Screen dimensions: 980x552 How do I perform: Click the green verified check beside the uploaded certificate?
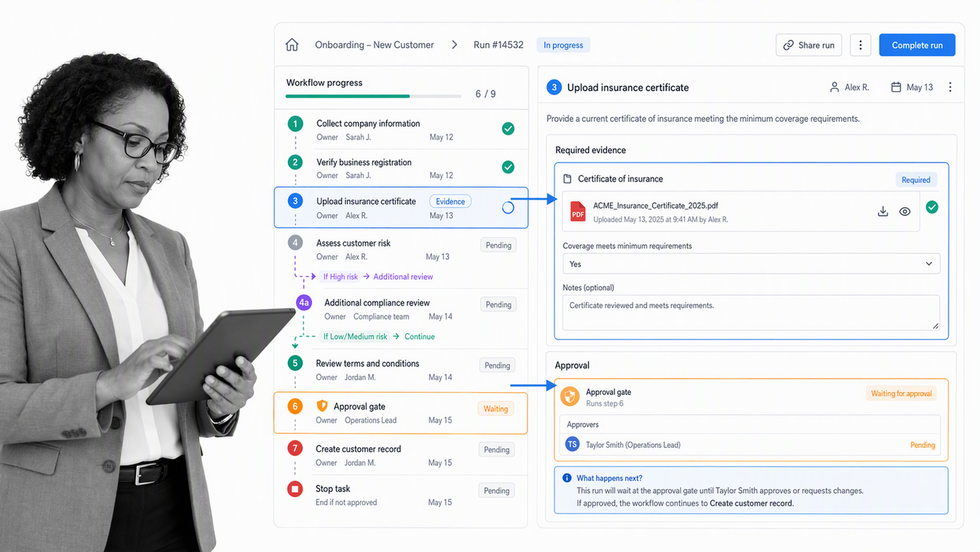[x=932, y=207]
